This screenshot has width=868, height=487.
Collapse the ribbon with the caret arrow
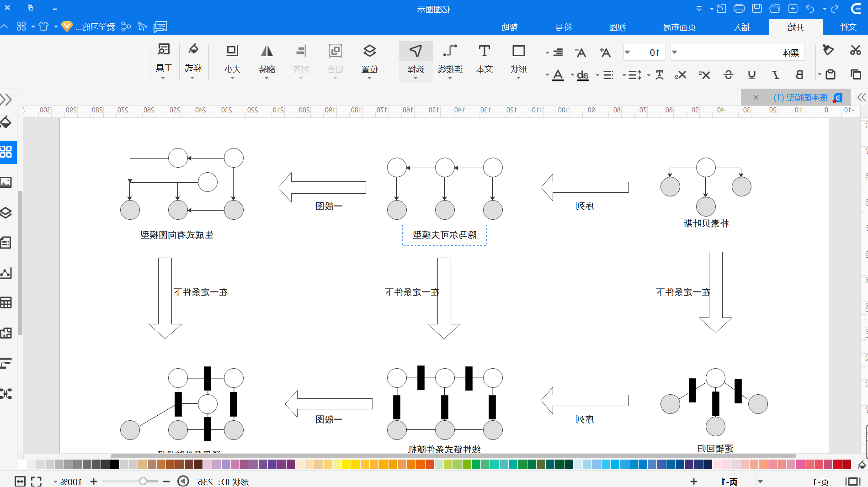(x=4, y=26)
